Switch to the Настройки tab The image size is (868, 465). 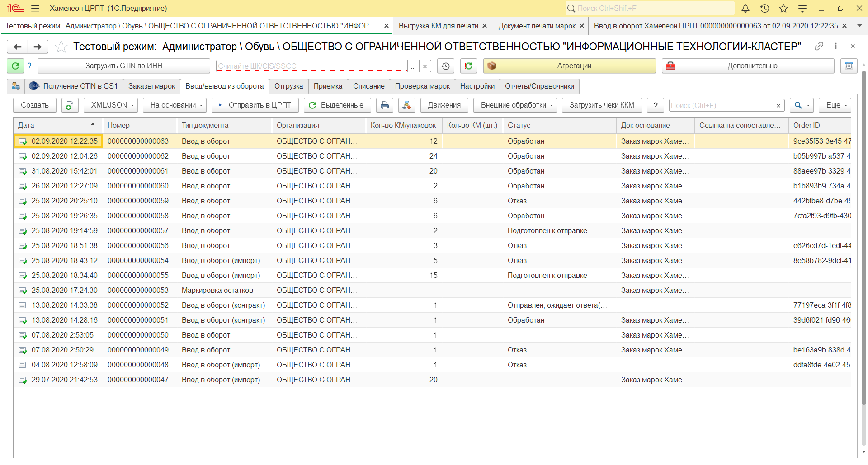point(477,86)
